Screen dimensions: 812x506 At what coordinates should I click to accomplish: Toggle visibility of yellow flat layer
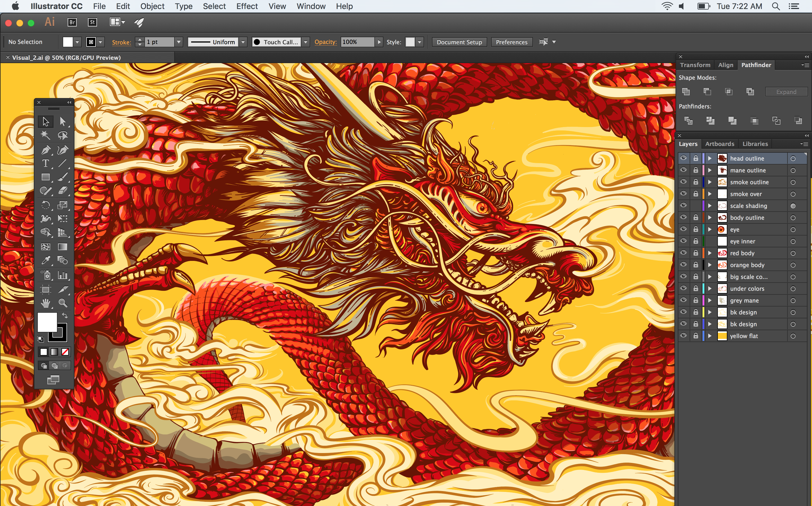[x=683, y=336]
